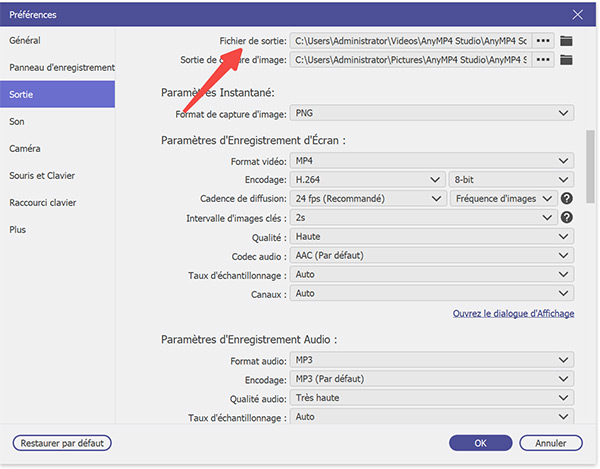
Task: Go to Raccourci clavier section
Action: point(43,202)
